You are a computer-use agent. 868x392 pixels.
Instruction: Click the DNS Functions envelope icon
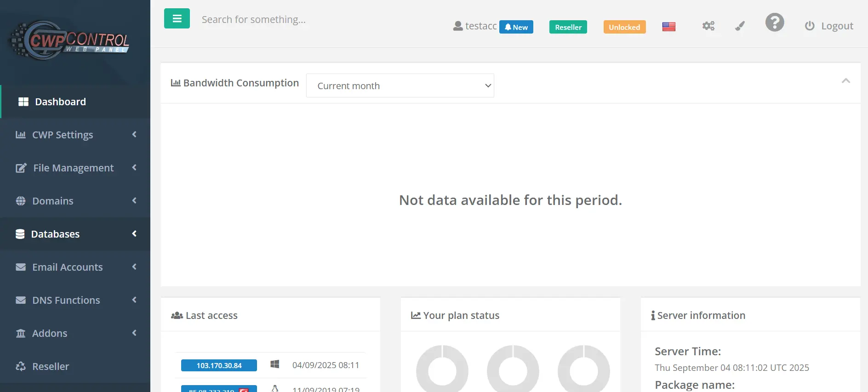(21, 300)
